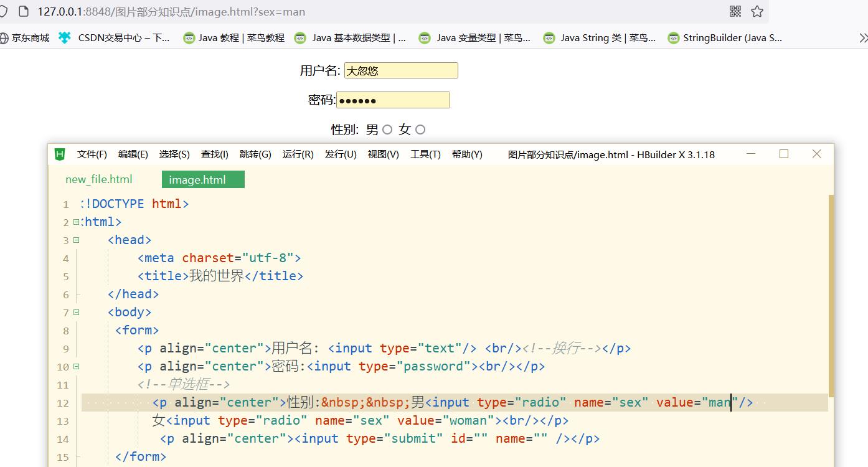Image resolution: width=868 pixels, height=467 pixels.
Task: Close the HBuilder X window
Action: (x=817, y=154)
